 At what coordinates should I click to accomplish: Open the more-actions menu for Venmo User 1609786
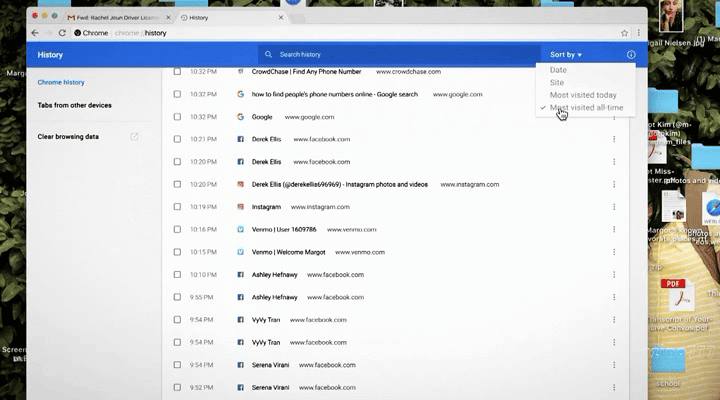[x=614, y=229]
